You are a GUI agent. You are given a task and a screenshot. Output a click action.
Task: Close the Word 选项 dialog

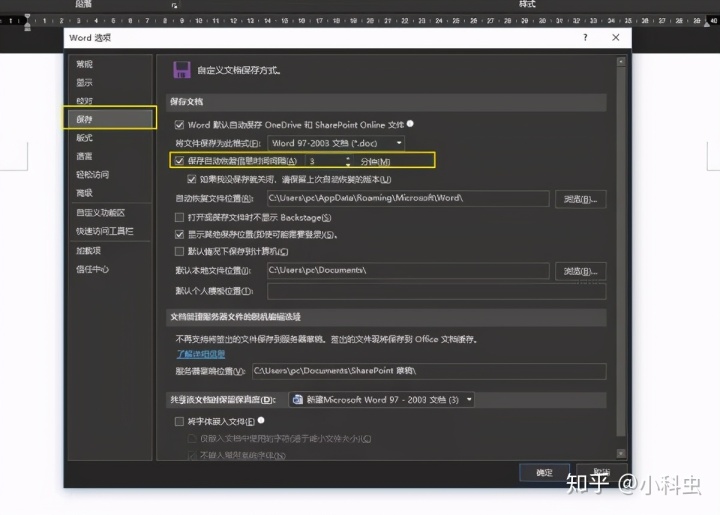[x=616, y=38]
